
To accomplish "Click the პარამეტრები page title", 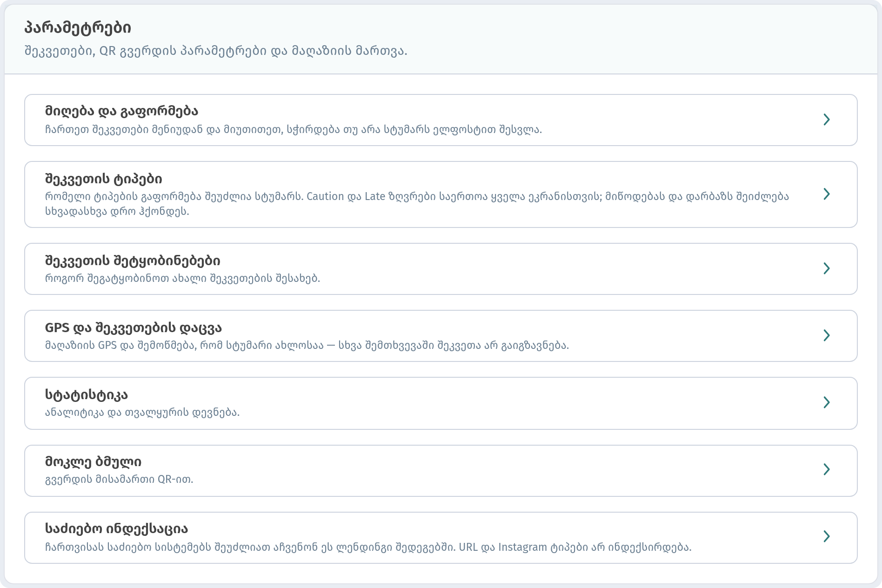I will [x=78, y=27].
